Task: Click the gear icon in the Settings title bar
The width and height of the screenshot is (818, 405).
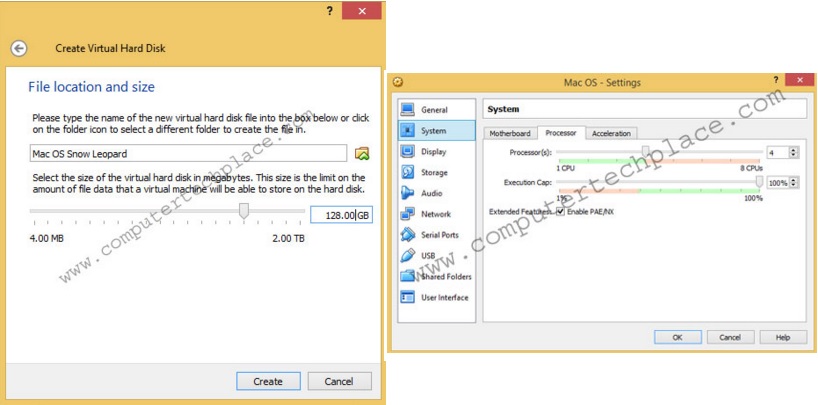Action: tap(398, 82)
